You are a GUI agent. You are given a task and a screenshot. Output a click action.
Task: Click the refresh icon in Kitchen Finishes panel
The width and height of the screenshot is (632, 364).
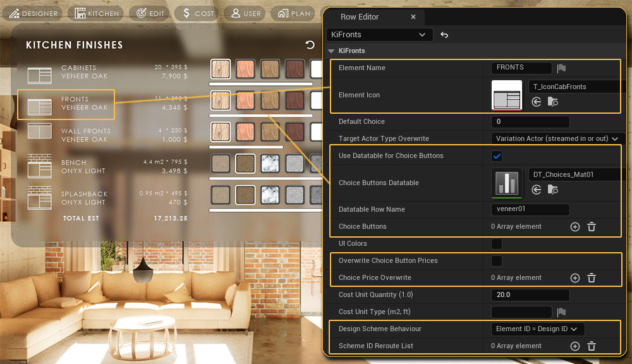pyautogui.click(x=310, y=45)
